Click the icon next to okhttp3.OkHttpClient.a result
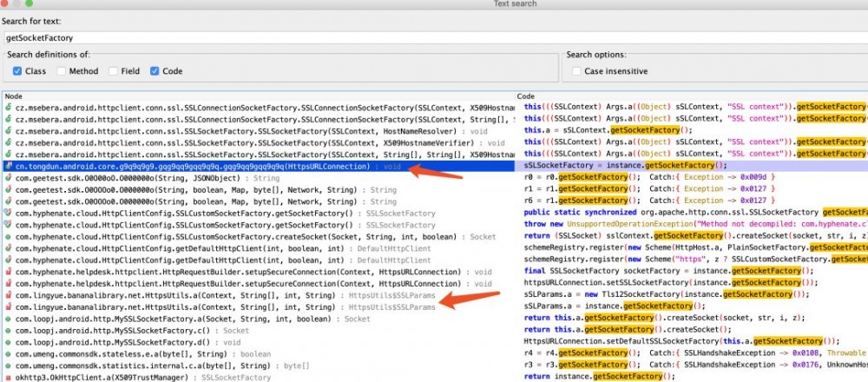The height and width of the screenshot is (382, 868). tap(9, 378)
